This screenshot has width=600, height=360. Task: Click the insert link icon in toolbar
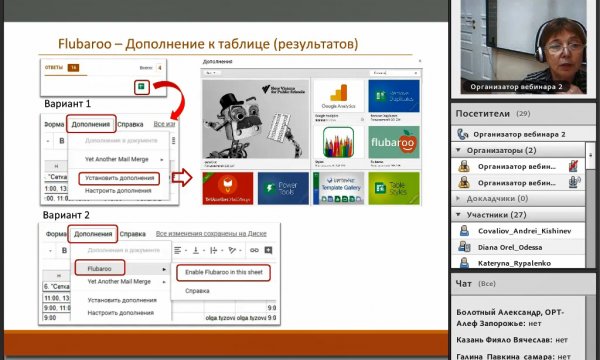(x=254, y=250)
